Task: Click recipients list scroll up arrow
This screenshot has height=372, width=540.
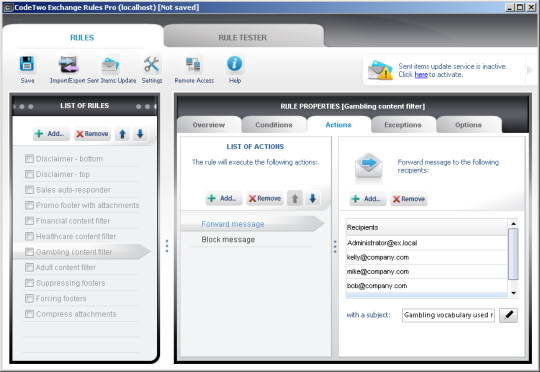Action: 513,224
